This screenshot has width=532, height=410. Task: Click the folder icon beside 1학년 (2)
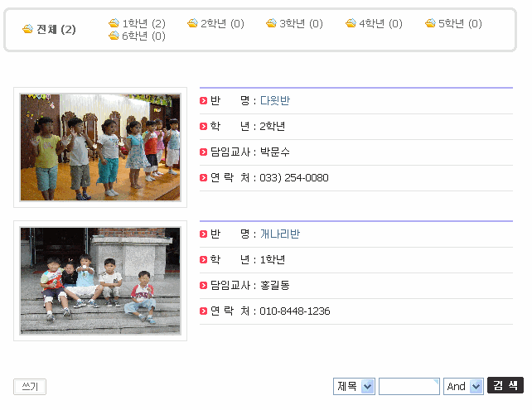tap(114, 23)
